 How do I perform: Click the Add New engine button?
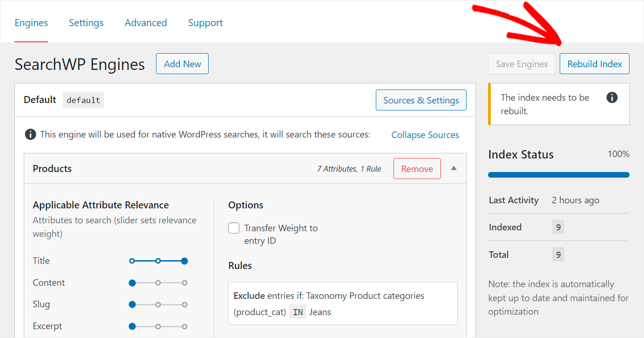click(x=182, y=64)
